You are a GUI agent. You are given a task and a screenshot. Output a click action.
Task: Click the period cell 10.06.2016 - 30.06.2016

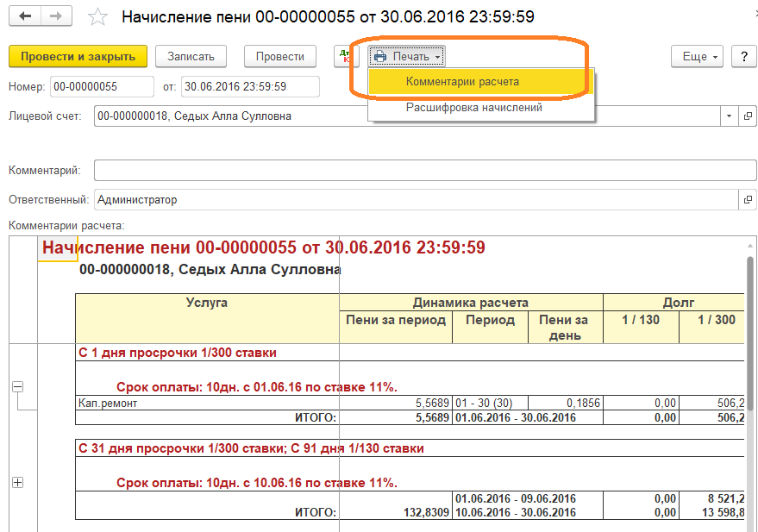tap(516, 512)
